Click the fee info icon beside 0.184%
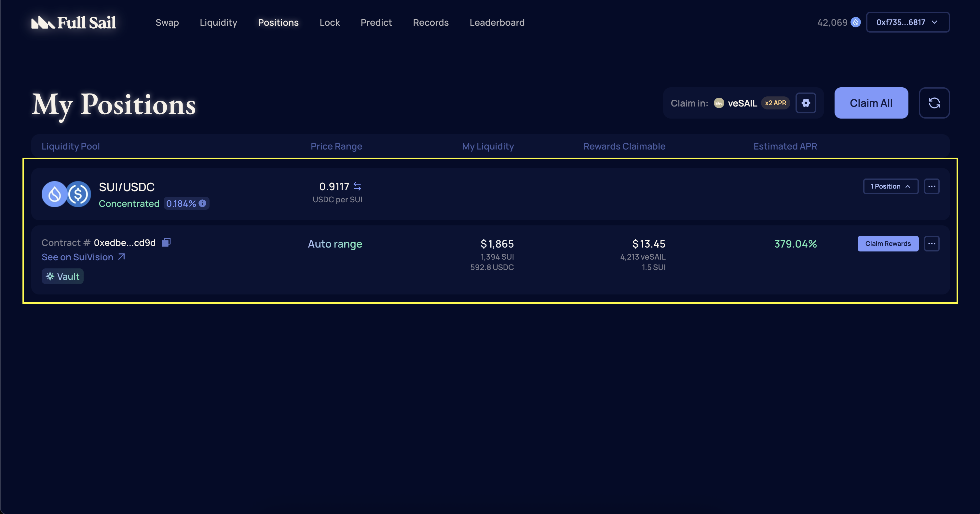Screen dimensions: 980x514 (x=202, y=203)
